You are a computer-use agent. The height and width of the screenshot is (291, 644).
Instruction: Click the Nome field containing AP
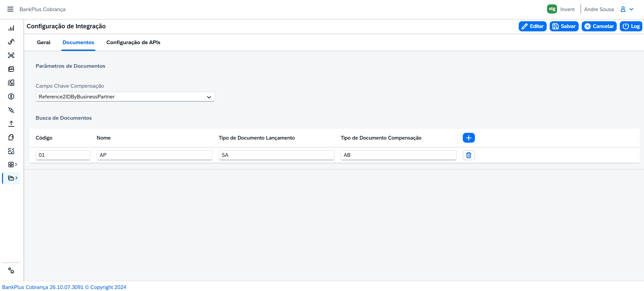(155, 155)
